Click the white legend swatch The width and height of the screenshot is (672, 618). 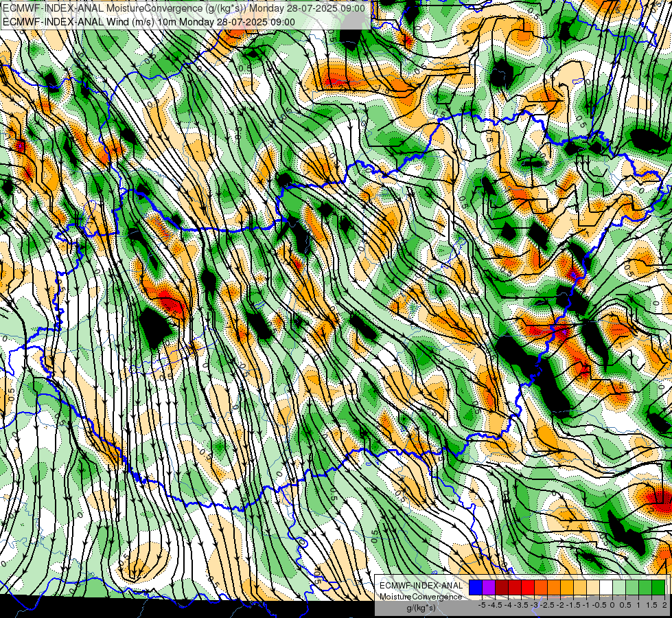tap(606, 587)
